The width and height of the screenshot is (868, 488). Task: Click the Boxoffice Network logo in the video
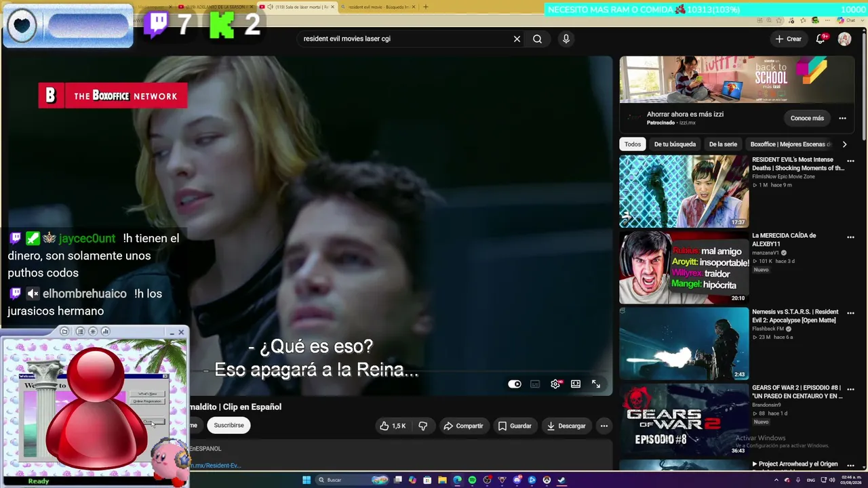coord(113,96)
